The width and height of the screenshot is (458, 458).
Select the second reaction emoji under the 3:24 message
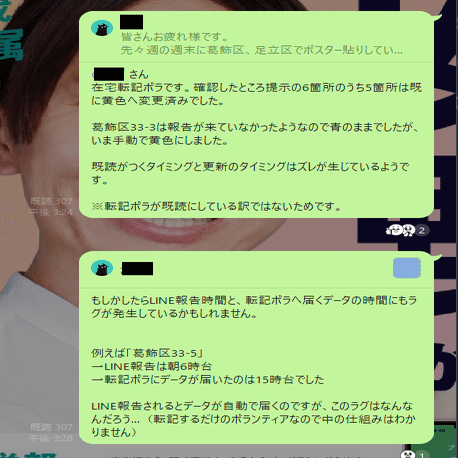[408, 230]
